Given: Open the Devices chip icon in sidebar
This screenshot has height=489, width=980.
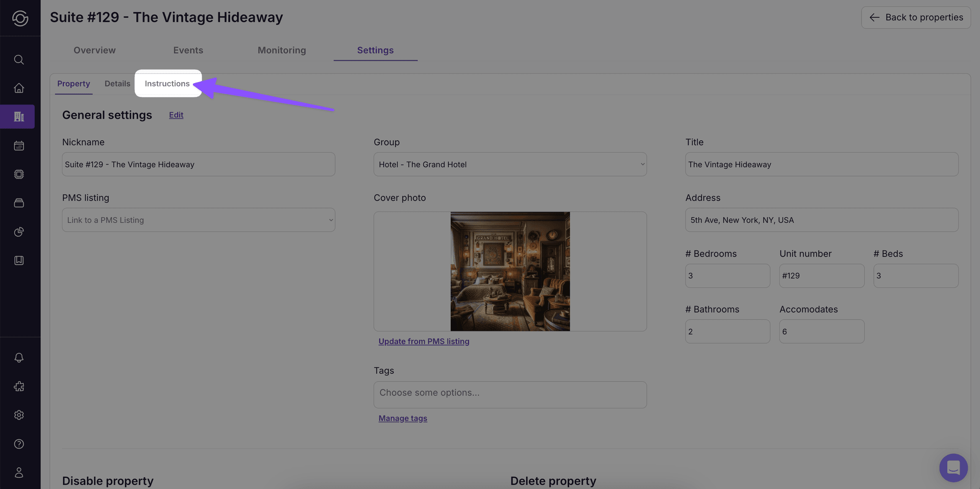Looking at the screenshot, I should point(19,174).
